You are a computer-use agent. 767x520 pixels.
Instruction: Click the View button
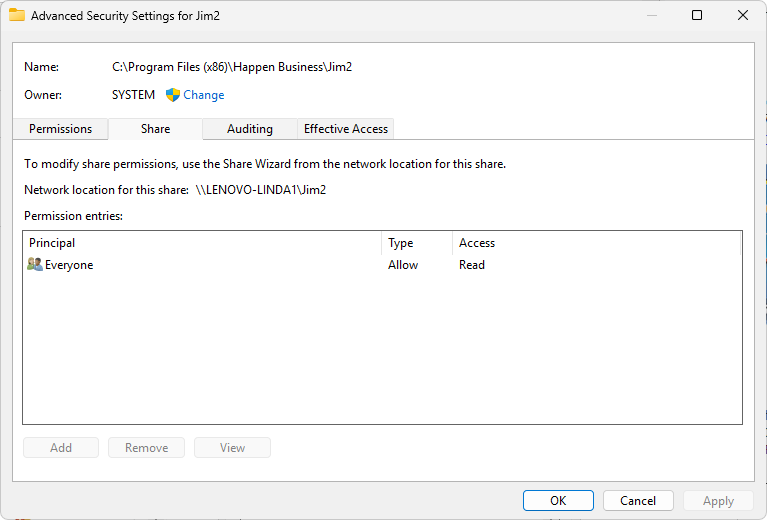click(x=232, y=448)
